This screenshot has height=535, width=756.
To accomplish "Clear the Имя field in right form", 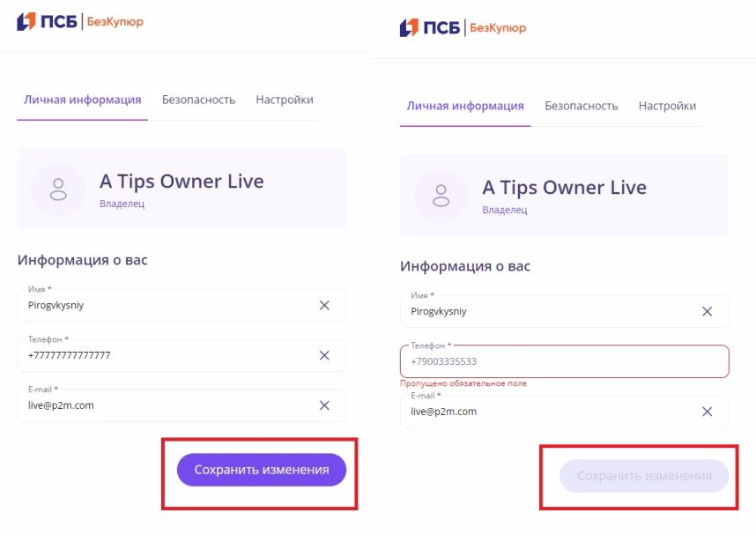I will (708, 312).
